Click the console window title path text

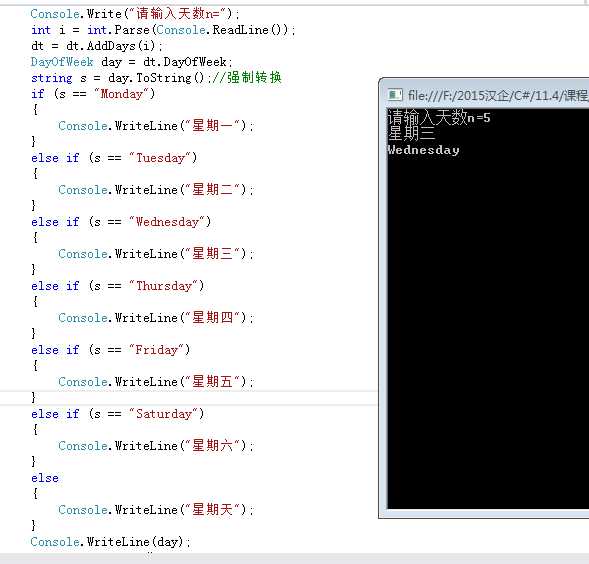click(498, 95)
